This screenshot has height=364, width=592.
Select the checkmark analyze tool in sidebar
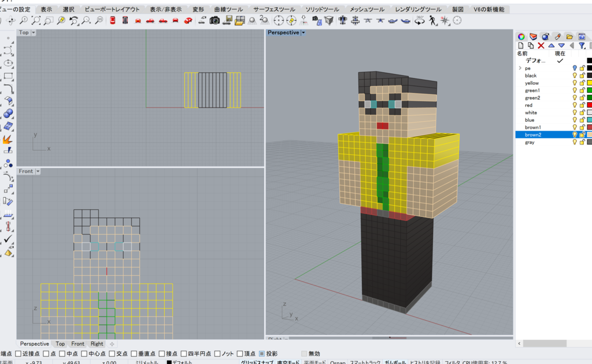pyautogui.click(x=8, y=239)
